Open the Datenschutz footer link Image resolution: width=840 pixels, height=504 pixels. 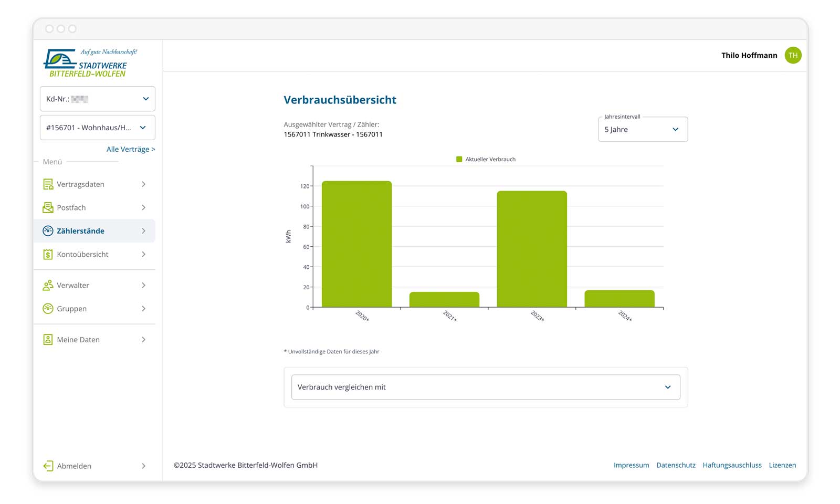(x=676, y=465)
